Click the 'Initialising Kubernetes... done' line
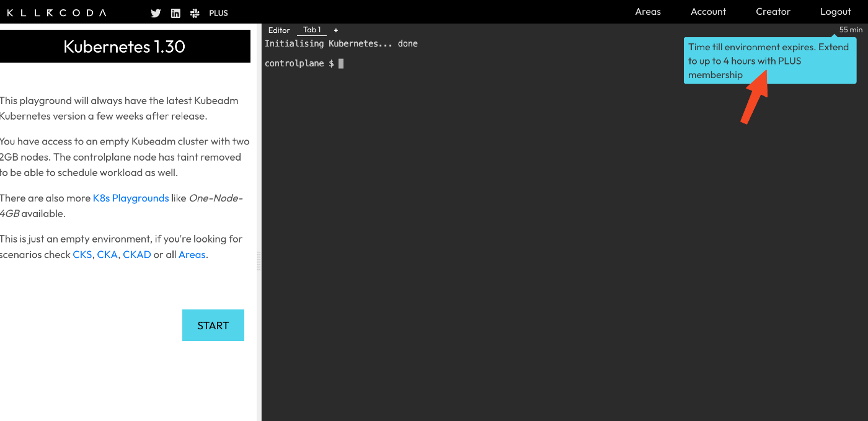868x421 pixels. click(341, 44)
